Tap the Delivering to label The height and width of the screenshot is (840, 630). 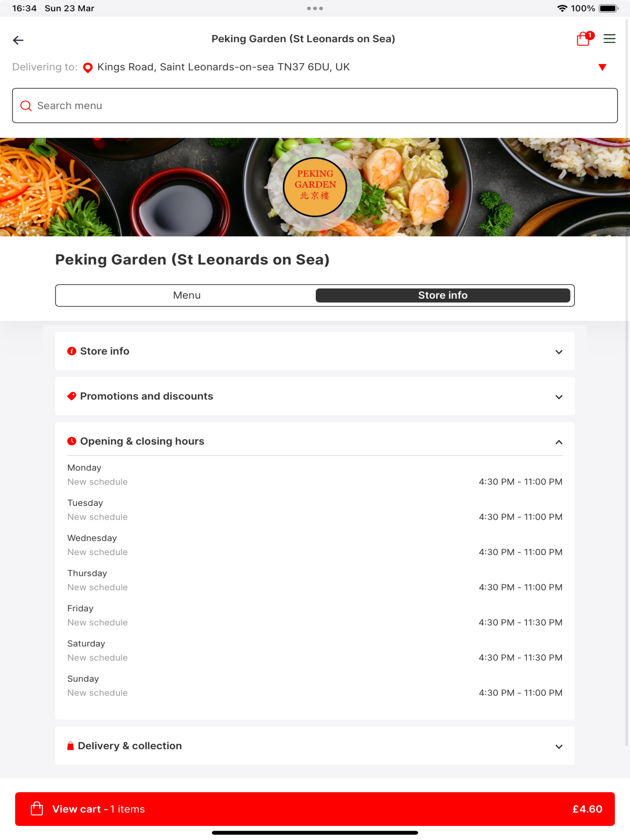pyautogui.click(x=45, y=67)
